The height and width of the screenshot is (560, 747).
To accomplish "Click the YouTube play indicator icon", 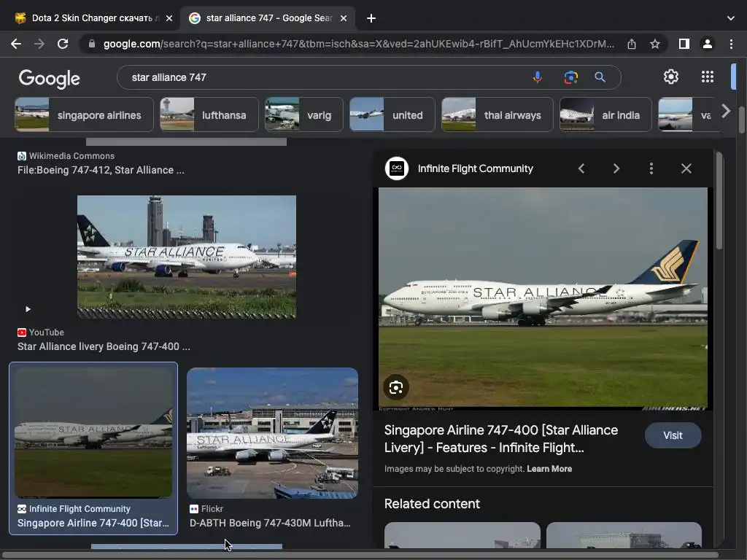I will pos(28,309).
